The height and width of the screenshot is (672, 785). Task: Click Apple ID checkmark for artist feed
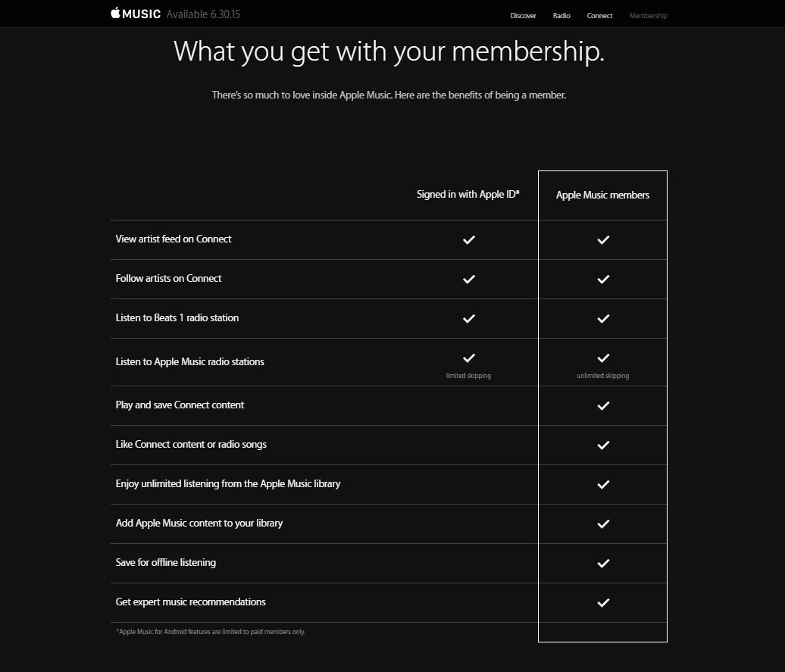pyautogui.click(x=469, y=239)
